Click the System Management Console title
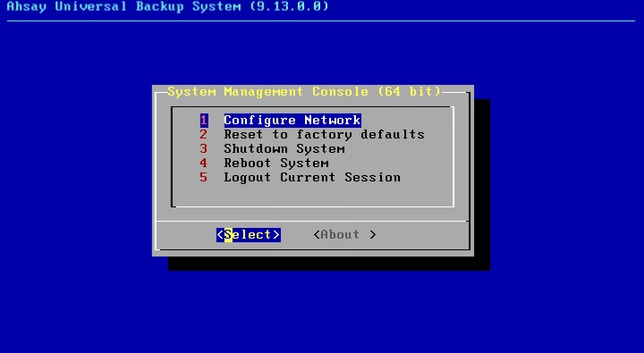 [304, 91]
